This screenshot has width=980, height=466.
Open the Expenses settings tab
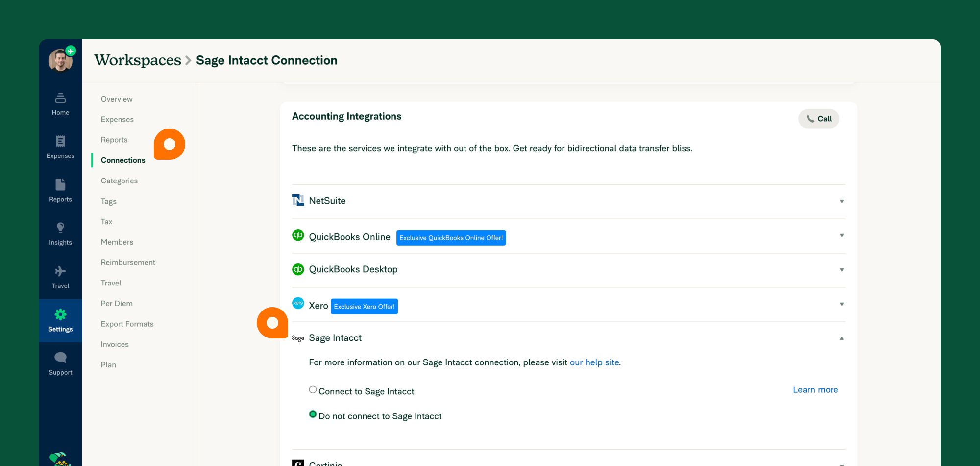[x=117, y=120]
